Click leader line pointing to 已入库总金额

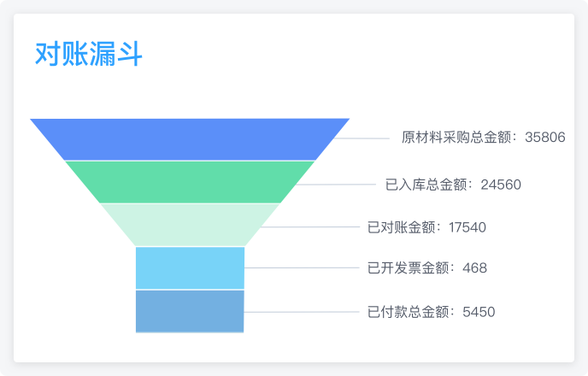tap(336, 185)
